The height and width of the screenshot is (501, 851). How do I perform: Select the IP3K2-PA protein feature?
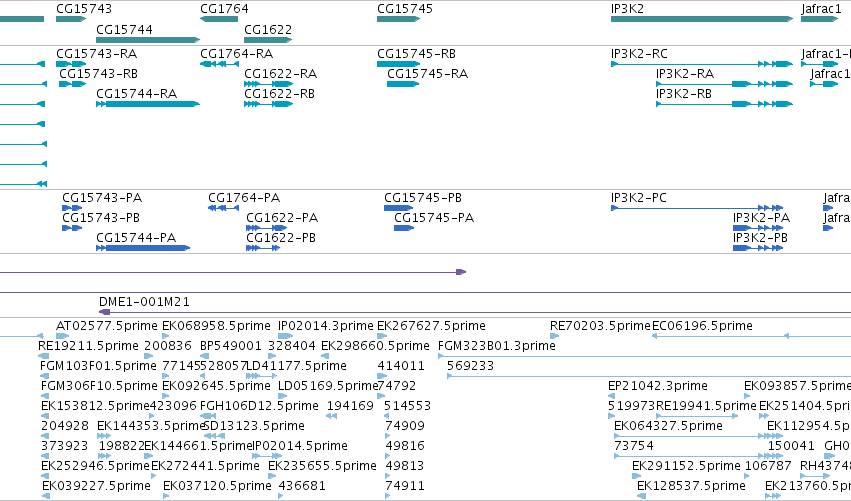pyautogui.click(x=758, y=228)
